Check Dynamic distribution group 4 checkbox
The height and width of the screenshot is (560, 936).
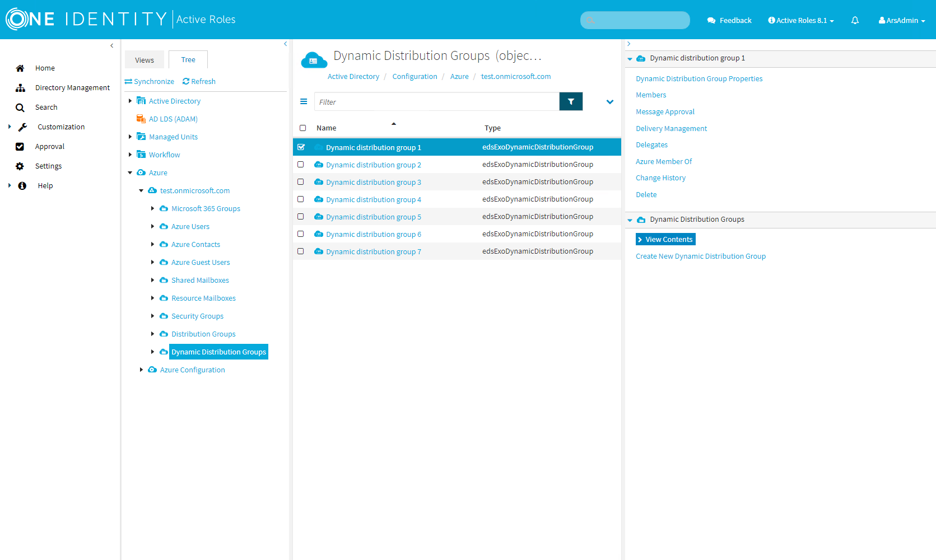(x=301, y=199)
